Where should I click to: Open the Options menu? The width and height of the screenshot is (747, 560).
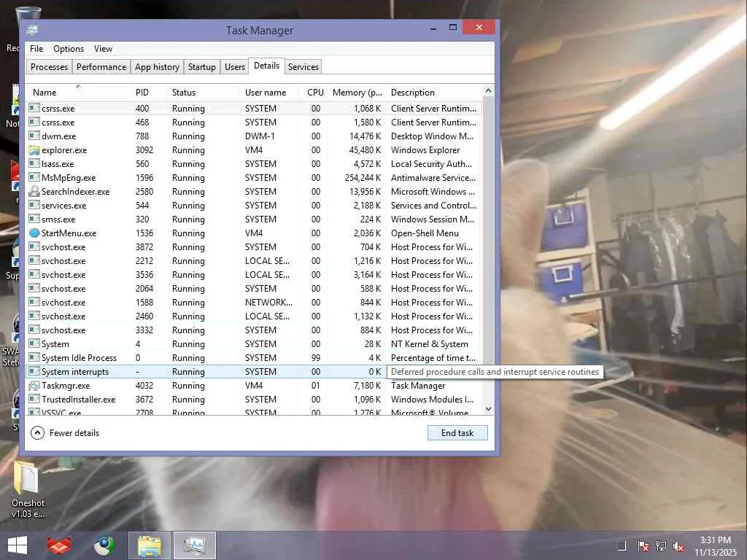point(68,49)
